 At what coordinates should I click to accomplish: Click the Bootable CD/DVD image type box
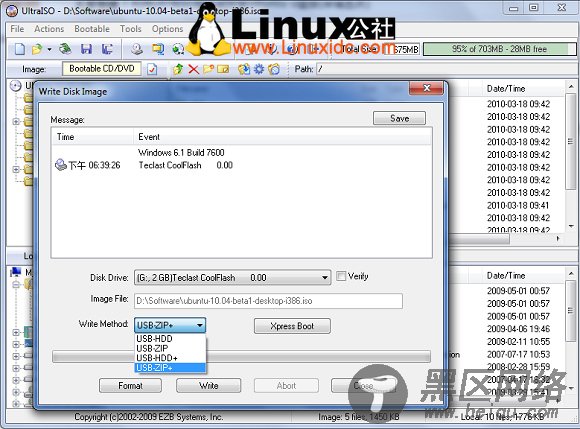click(x=102, y=69)
